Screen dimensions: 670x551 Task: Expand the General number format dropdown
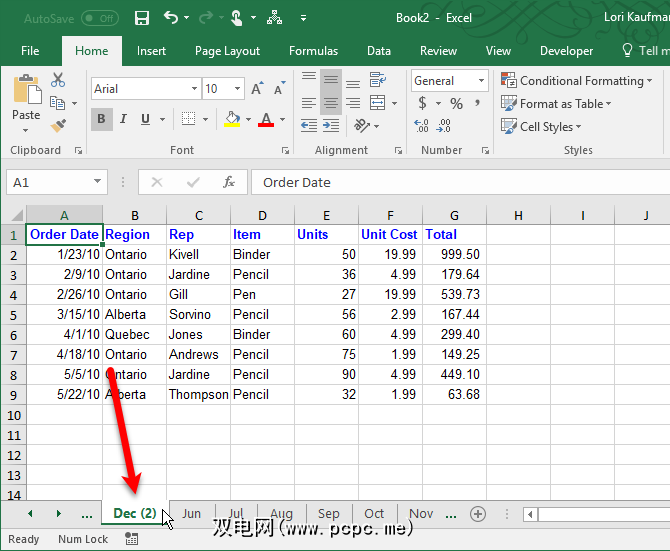click(481, 81)
